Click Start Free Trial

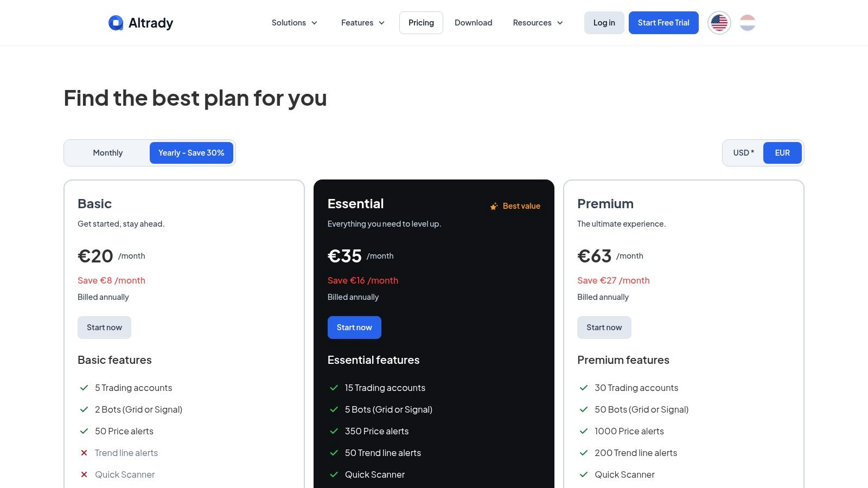[663, 23]
